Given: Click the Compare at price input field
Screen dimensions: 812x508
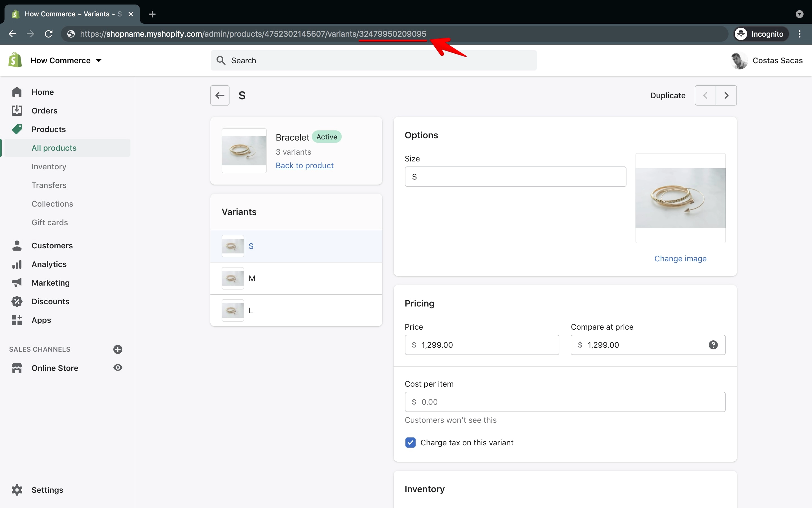Looking at the screenshot, I should 648,345.
